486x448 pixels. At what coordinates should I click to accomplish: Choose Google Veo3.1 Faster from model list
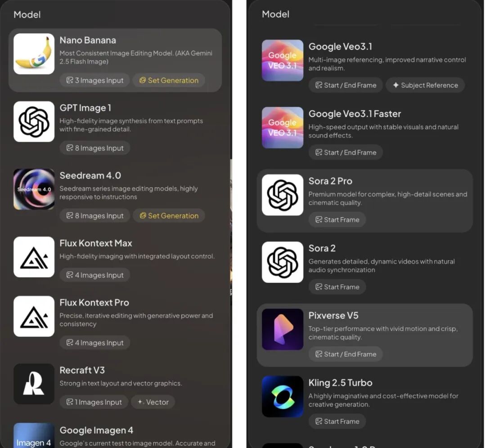[355, 114]
